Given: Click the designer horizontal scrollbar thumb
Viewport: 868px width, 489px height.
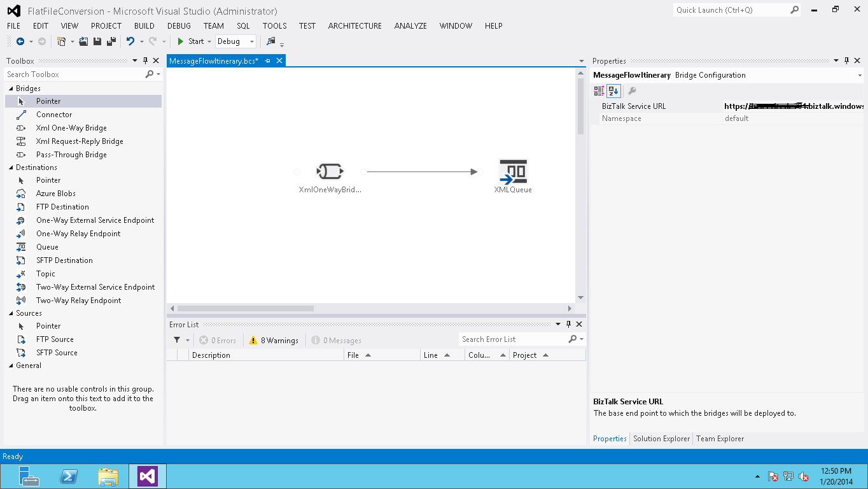Looking at the screenshot, I should [x=246, y=308].
